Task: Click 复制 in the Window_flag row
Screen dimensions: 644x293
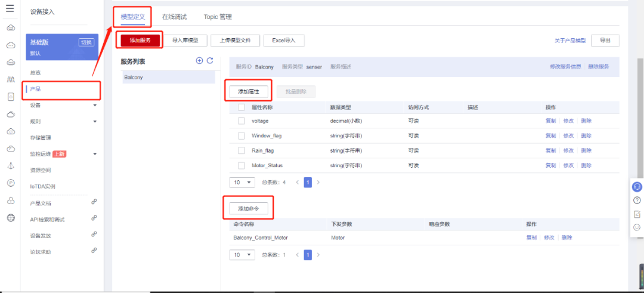Action: pos(551,135)
